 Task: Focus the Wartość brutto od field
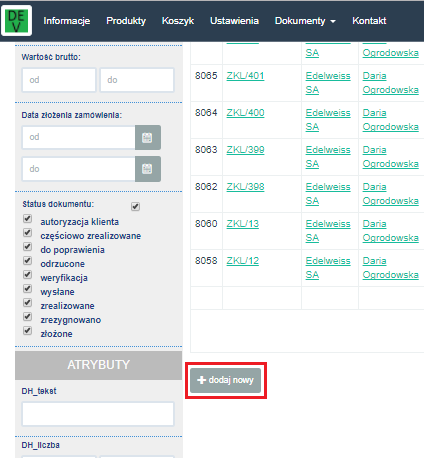(59, 80)
